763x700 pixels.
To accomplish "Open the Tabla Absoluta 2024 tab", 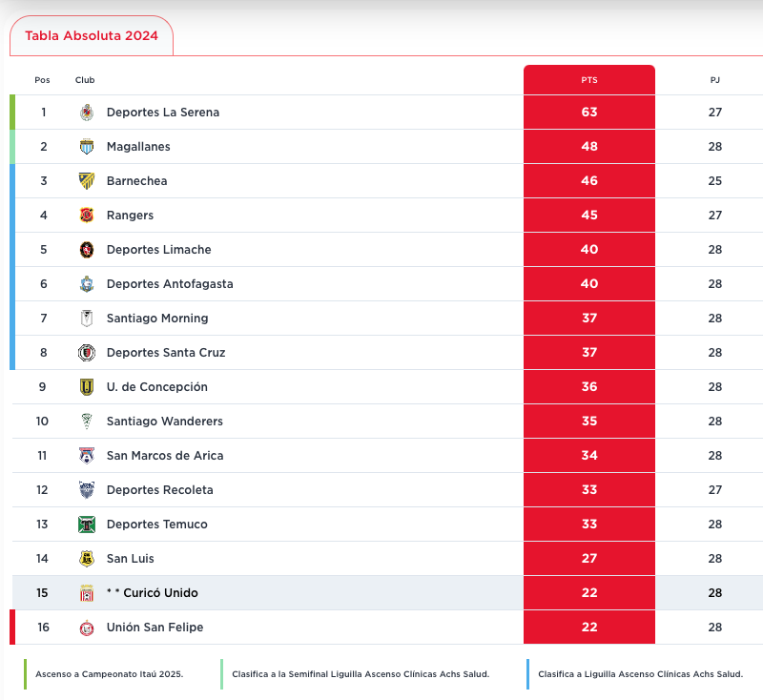I will point(92,36).
